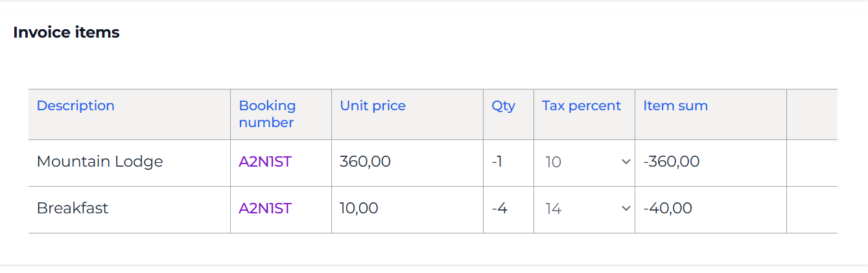This screenshot has height=273, width=868.
Task: Click the Description column header
Action: (75, 106)
